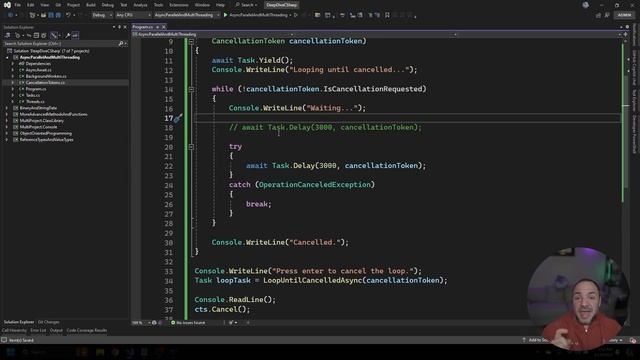Click the Solution Explorer home/views icon

pos(8,36)
